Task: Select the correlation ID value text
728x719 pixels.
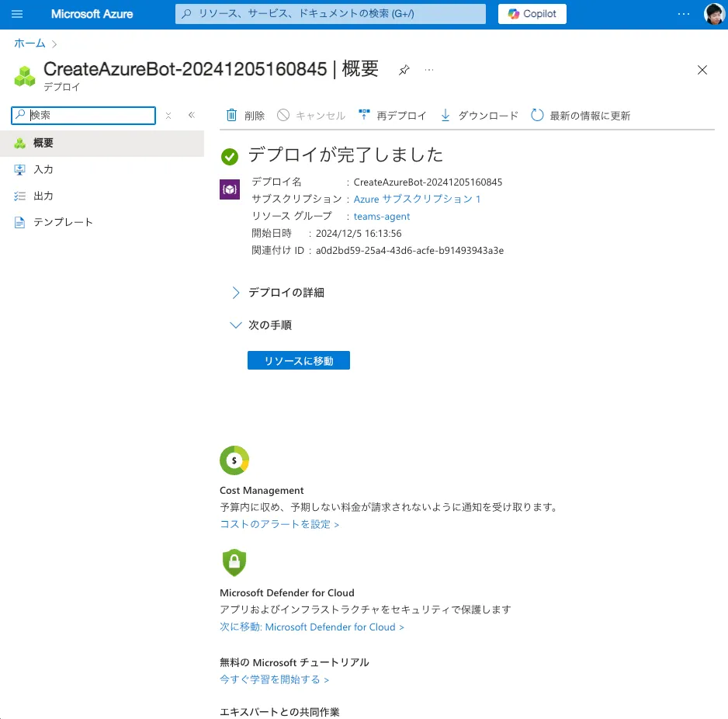Action: [410, 251]
